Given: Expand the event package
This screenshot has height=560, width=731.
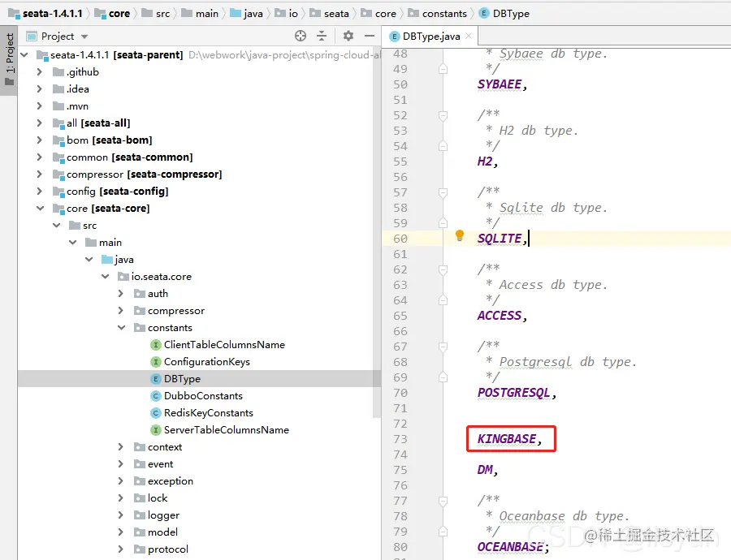Looking at the screenshot, I should 121,464.
